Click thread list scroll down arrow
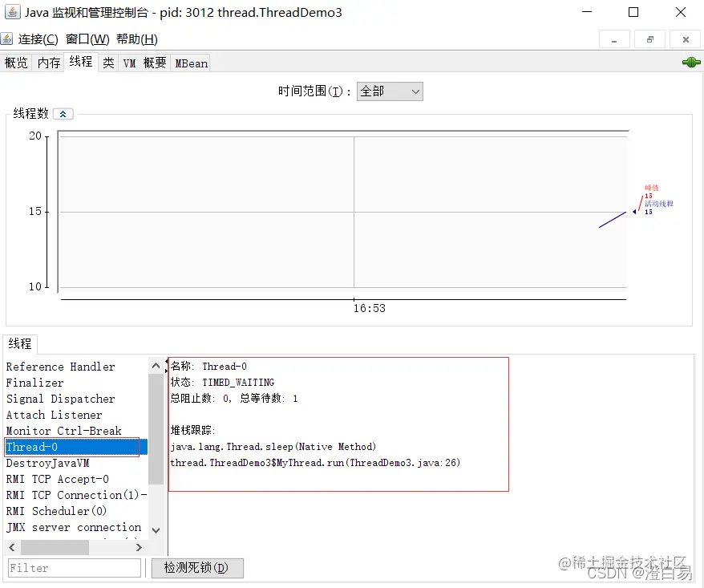The image size is (704, 588). click(156, 530)
